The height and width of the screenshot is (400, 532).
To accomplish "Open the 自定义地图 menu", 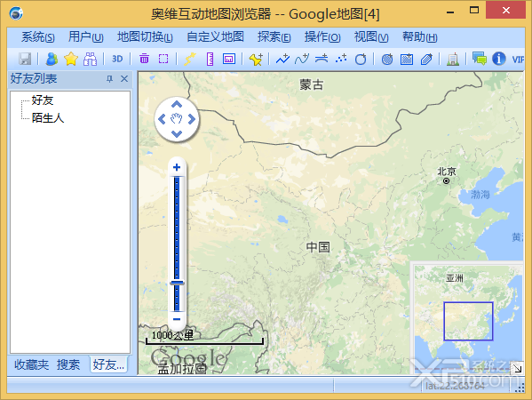I will click(215, 36).
